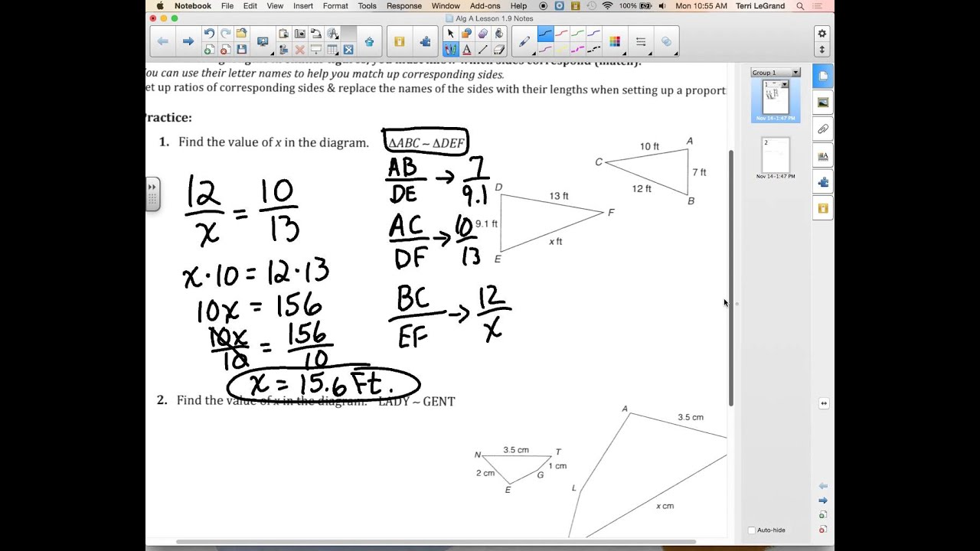Open the insert table dropdown
The width and height of the screenshot is (980, 551).
point(332,50)
